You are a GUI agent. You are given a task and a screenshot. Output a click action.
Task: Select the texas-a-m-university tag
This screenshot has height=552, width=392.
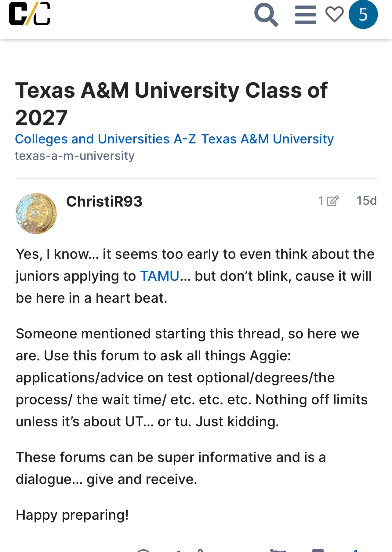75,156
